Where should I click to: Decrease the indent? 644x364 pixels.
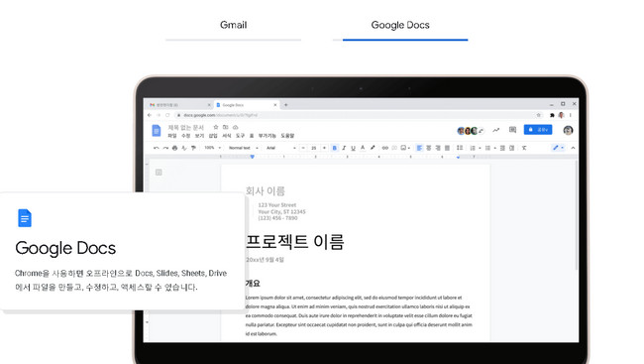tap(502, 148)
